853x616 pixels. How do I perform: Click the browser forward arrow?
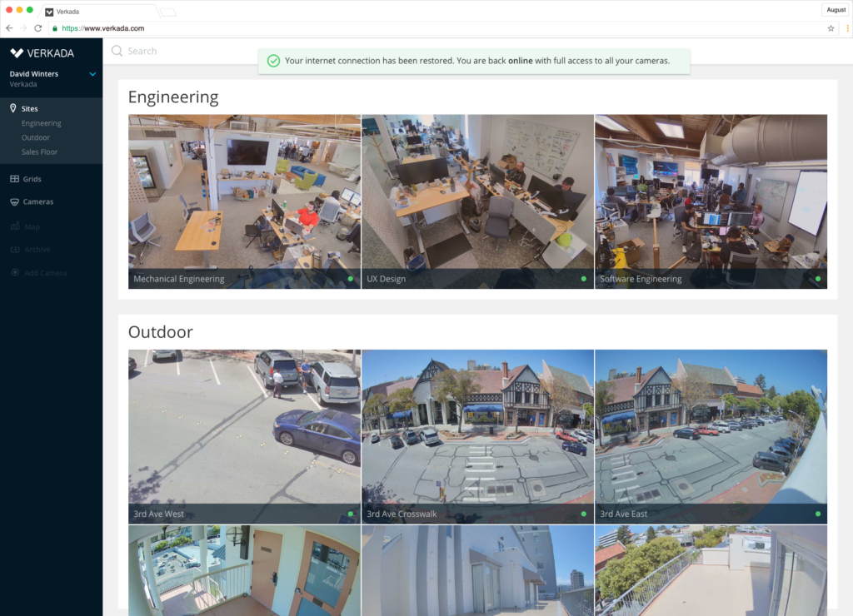click(x=23, y=28)
